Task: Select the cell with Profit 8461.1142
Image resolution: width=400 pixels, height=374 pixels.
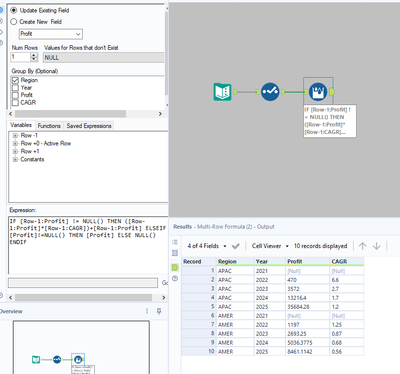Action: pyautogui.click(x=307, y=352)
